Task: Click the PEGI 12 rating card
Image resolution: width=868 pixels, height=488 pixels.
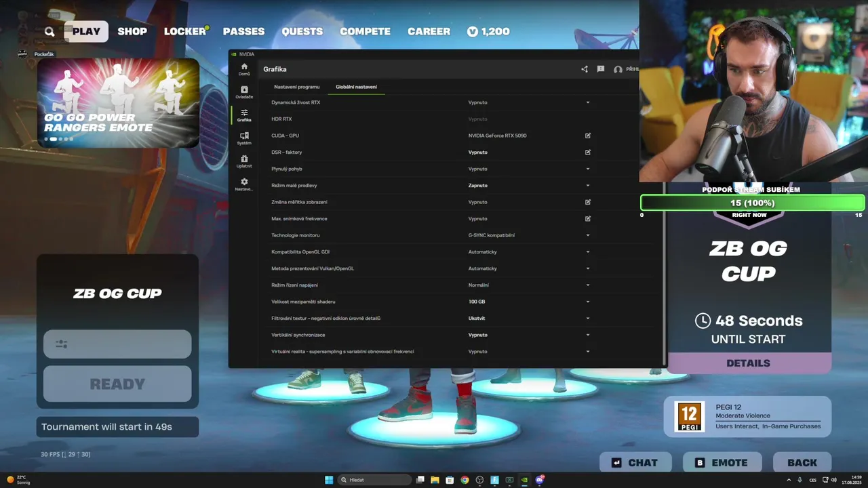Action: [748, 416]
